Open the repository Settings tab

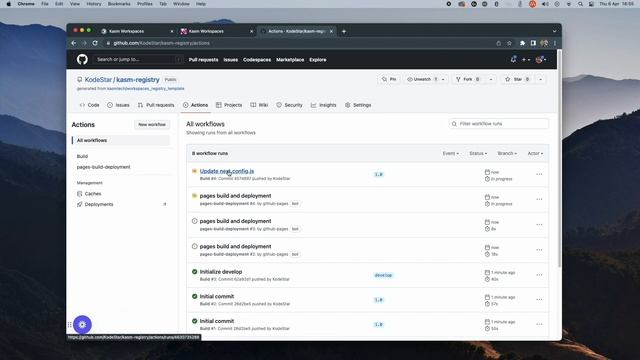(358, 105)
